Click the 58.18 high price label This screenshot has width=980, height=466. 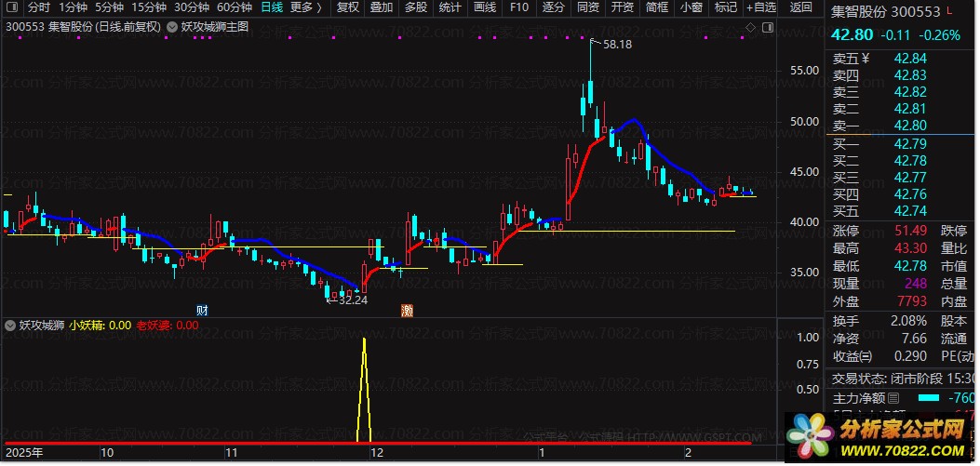pos(617,45)
